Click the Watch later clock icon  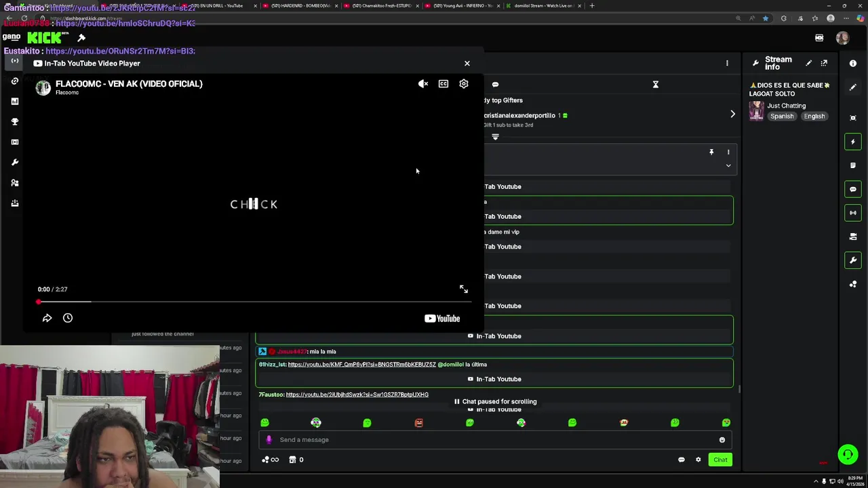pyautogui.click(x=68, y=318)
